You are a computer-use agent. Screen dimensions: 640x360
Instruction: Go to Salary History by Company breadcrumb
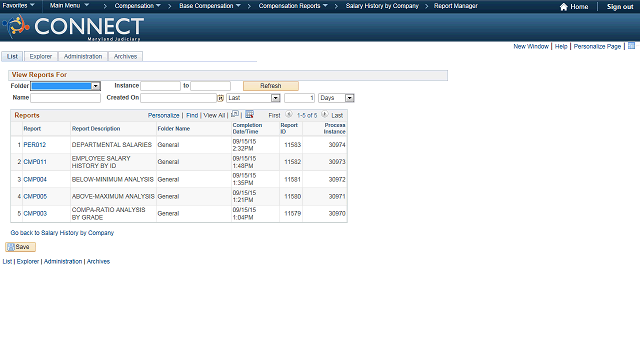[x=382, y=6]
